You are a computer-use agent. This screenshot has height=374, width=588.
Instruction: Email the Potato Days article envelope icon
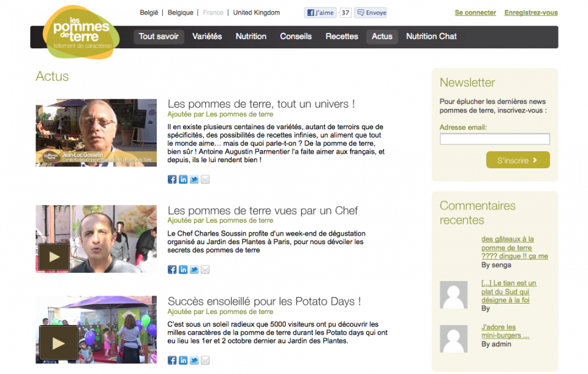pyautogui.click(x=205, y=361)
